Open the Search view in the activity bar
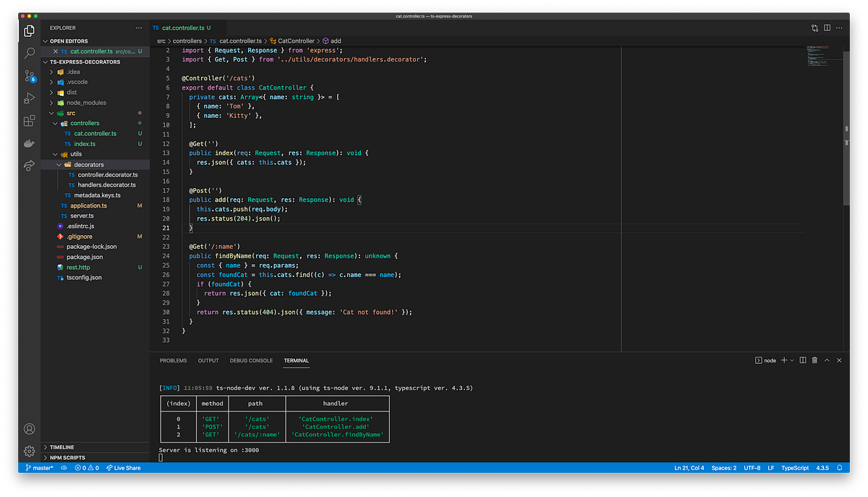868x497 pixels. (x=29, y=53)
